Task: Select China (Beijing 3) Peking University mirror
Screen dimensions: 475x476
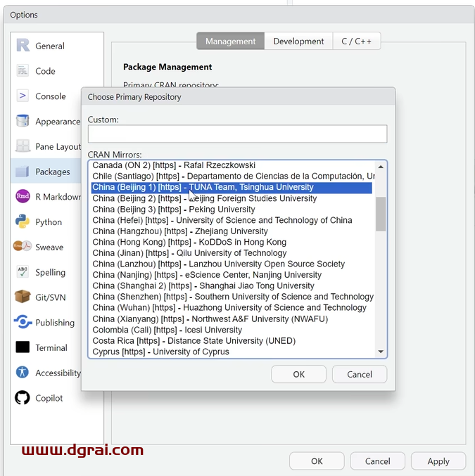Action: (232, 209)
